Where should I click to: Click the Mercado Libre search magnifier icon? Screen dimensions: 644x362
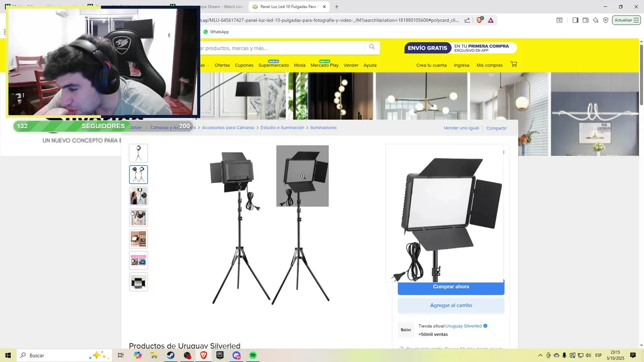coord(372,47)
